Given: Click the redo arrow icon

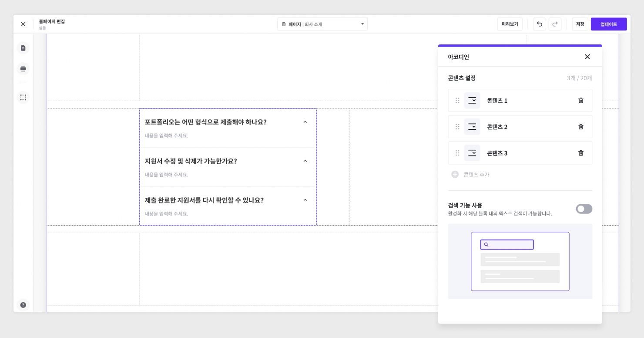Looking at the screenshot, I should click(555, 24).
